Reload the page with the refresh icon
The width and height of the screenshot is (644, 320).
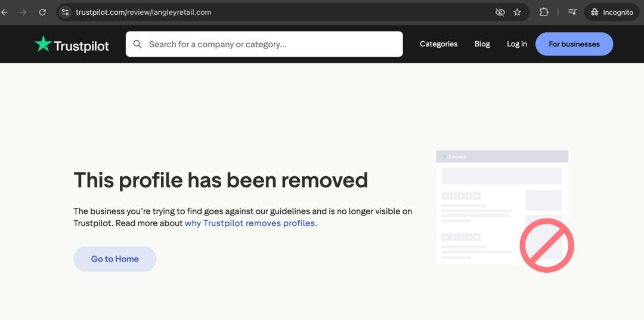pos(42,13)
